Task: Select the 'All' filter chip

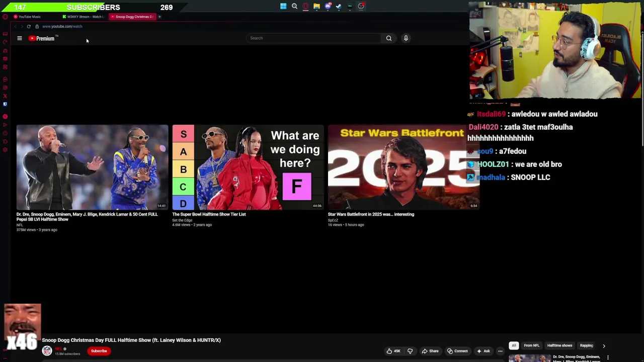Action: coord(514,345)
